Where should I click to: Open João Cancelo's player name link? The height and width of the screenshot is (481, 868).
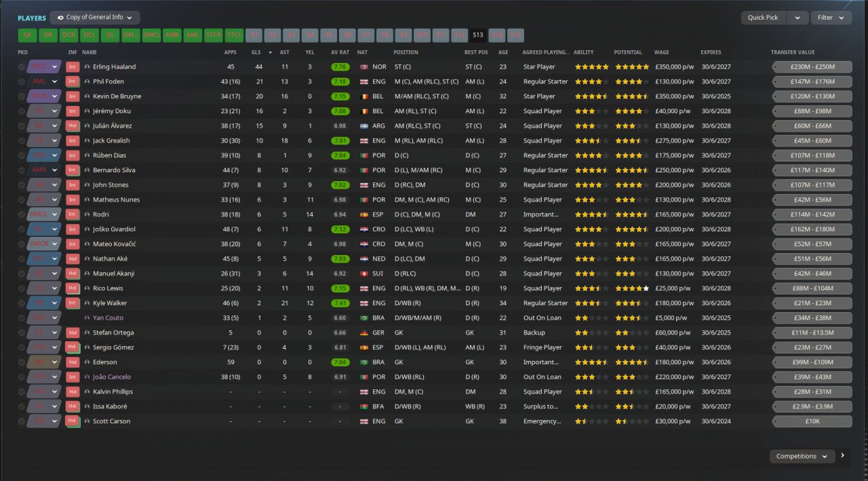pos(112,377)
